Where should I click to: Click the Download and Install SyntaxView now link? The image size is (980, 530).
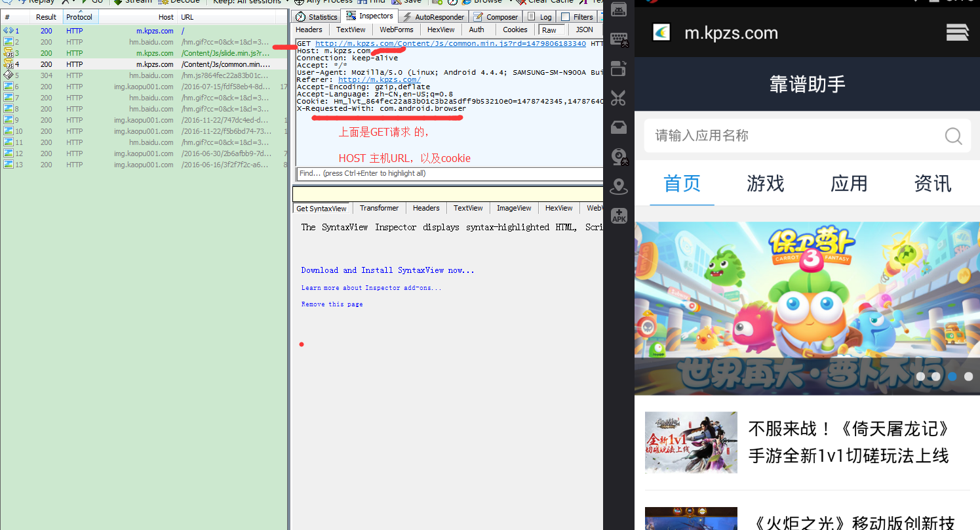click(387, 270)
